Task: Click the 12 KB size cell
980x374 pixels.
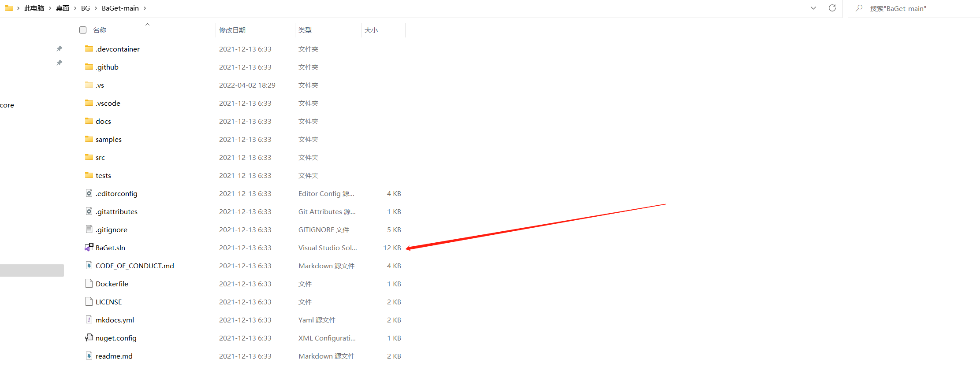Action: [x=392, y=248]
